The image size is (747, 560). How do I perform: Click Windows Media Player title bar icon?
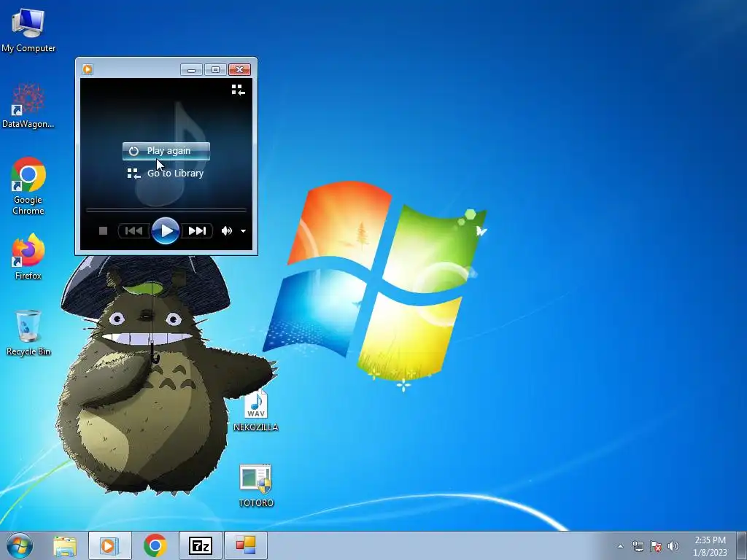88,69
